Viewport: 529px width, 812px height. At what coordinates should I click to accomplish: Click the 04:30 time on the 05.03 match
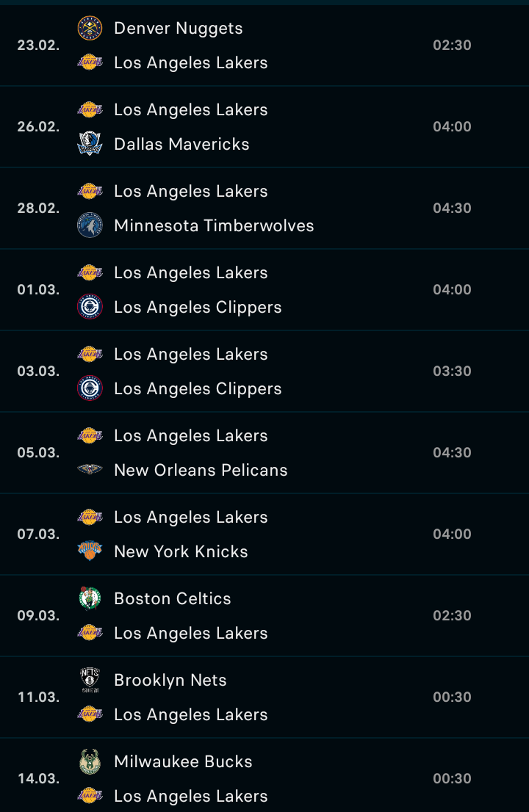452,452
